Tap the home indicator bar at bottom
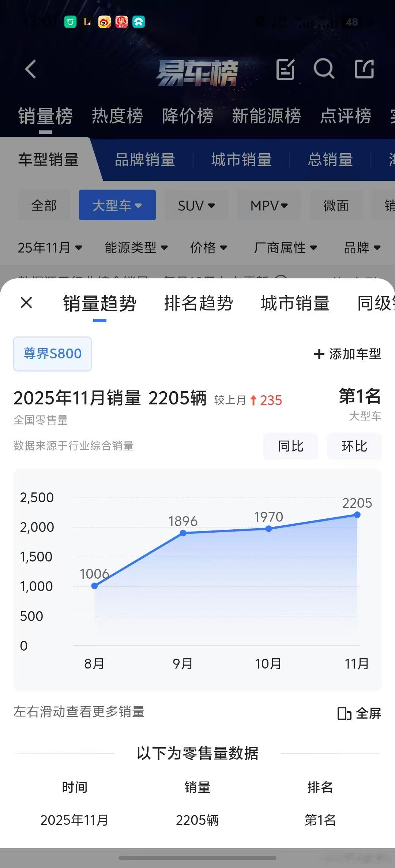The height and width of the screenshot is (868, 395). (x=197, y=858)
